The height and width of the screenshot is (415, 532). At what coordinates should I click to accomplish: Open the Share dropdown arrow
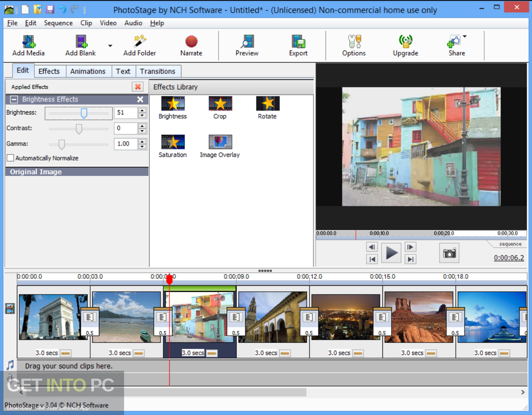tap(465, 36)
